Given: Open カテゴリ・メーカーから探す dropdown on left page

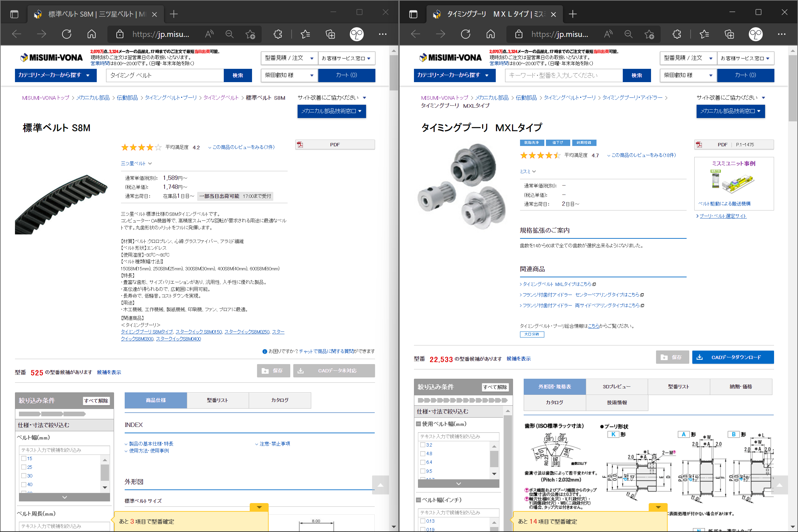Looking at the screenshot, I should point(56,75).
